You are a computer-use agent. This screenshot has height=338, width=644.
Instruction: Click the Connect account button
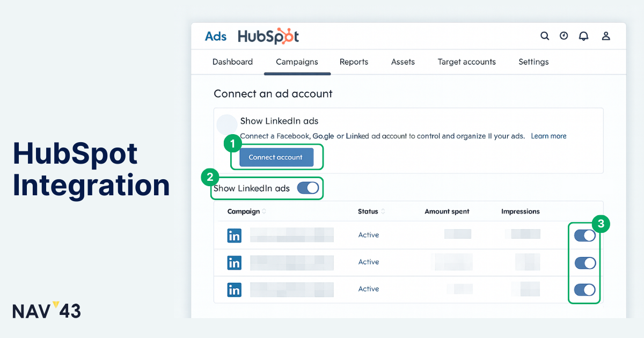(x=276, y=157)
